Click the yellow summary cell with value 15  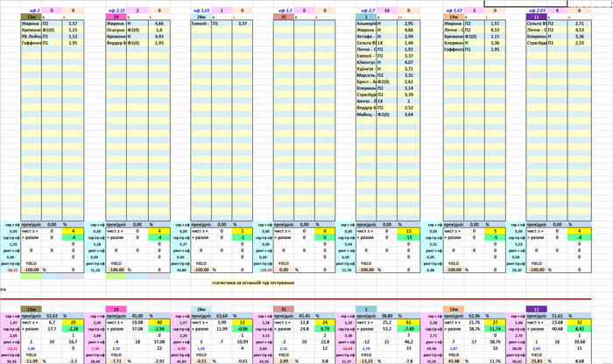coord(409,231)
